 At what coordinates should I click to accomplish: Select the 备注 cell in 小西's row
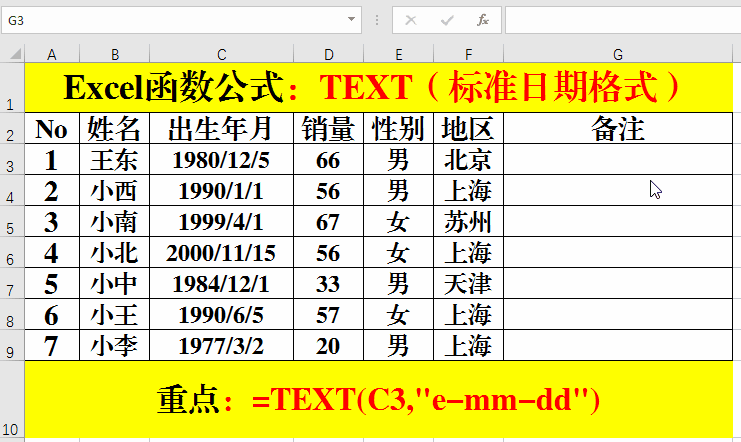[x=618, y=190]
